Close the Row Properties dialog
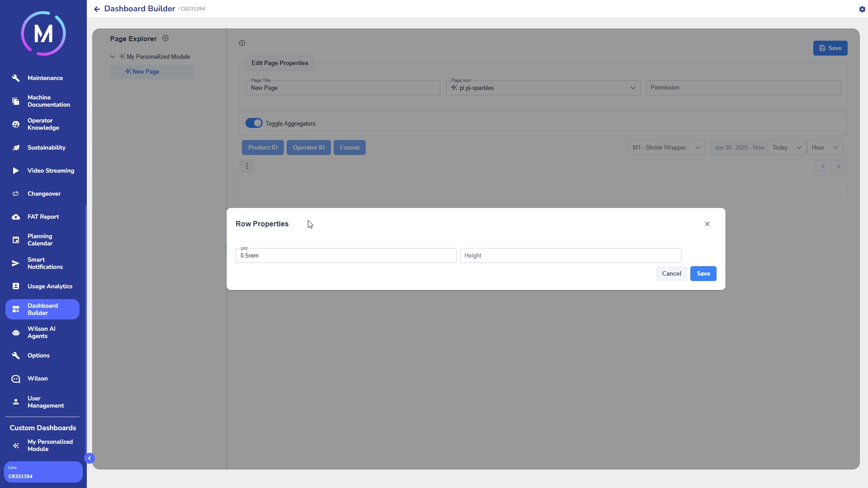Screen dimensions: 868x488 tap(707, 224)
